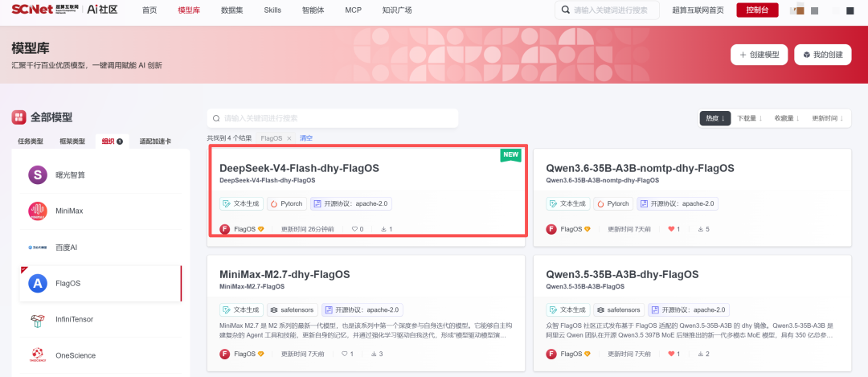The image size is (868, 377).
Task: Select the OneScience organization logo
Action: tap(38, 355)
